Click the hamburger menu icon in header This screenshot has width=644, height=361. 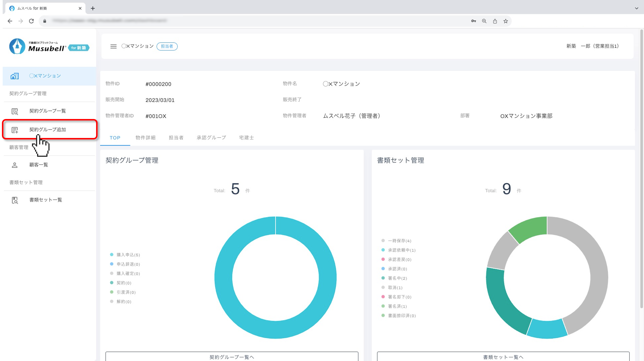tap(113, 46)
